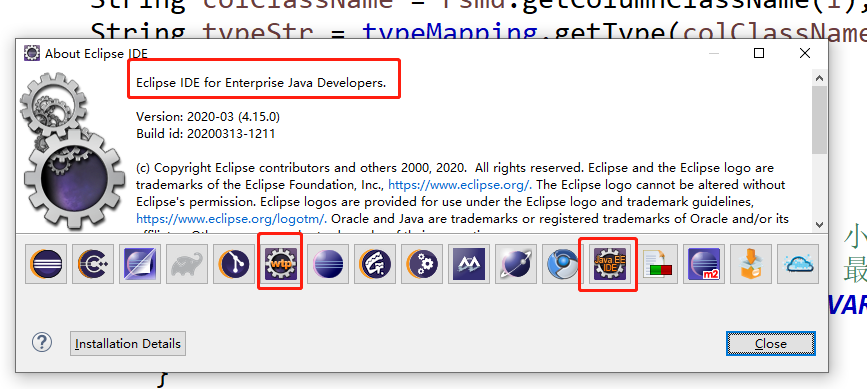
Task: Click the Java EE IDE feature icon
Action: coord(610,264)
